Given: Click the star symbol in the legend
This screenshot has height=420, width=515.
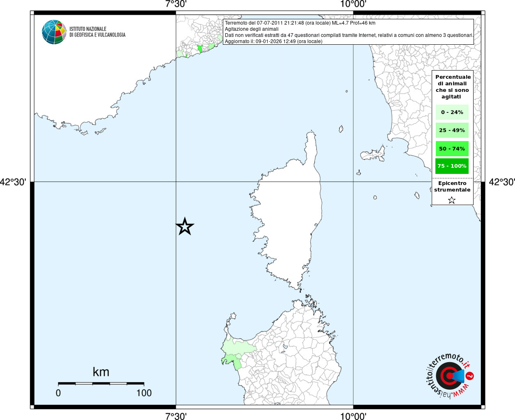Looking at the screenshot, I should tap(452, 200).
